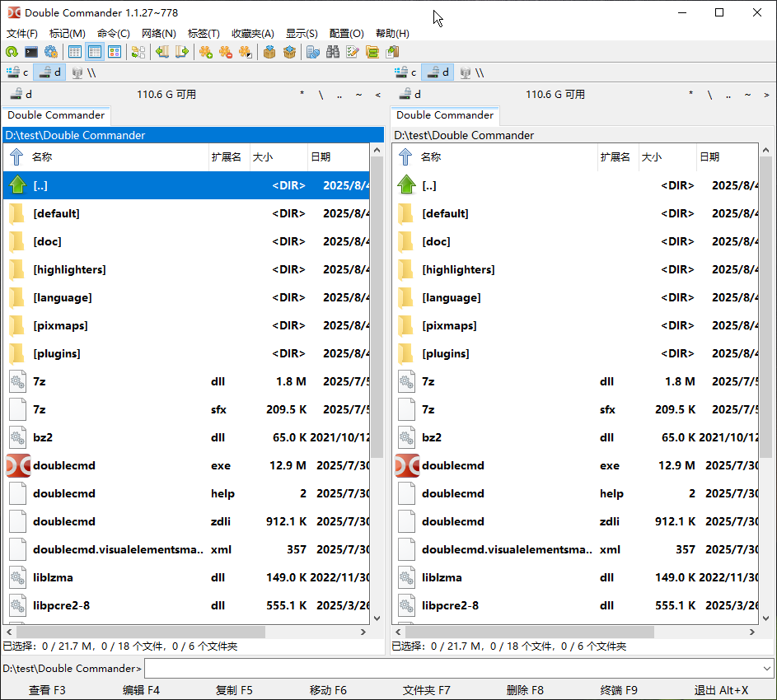Image resolution: width=777 pixels, height=700 pixels.
Task: Toggle the columns (full) view icon
Action: click(95, 52)
